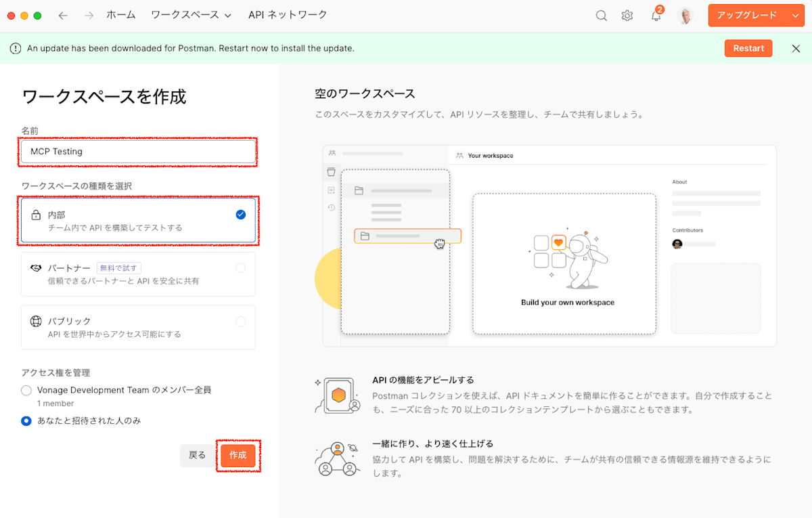812x518 pixels.
Task: Open the アップグレード dropdown arrow
Action: pos(794,16)
